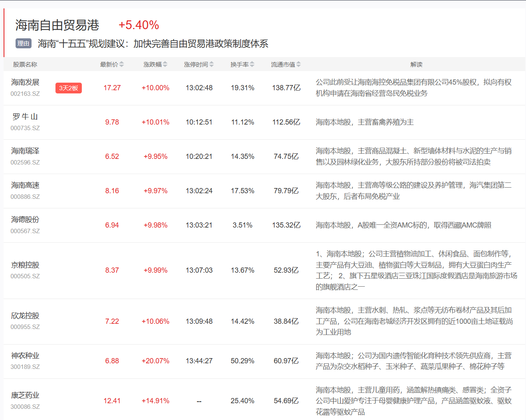Select 海德股份 stock name
526x420 pixels.
pos(25,220)
